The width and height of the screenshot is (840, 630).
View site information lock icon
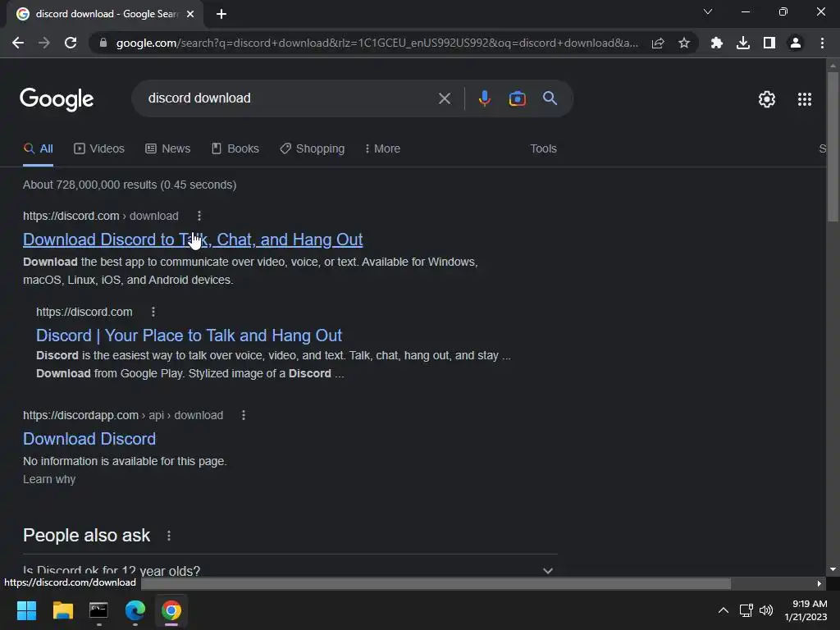[103, 43]
